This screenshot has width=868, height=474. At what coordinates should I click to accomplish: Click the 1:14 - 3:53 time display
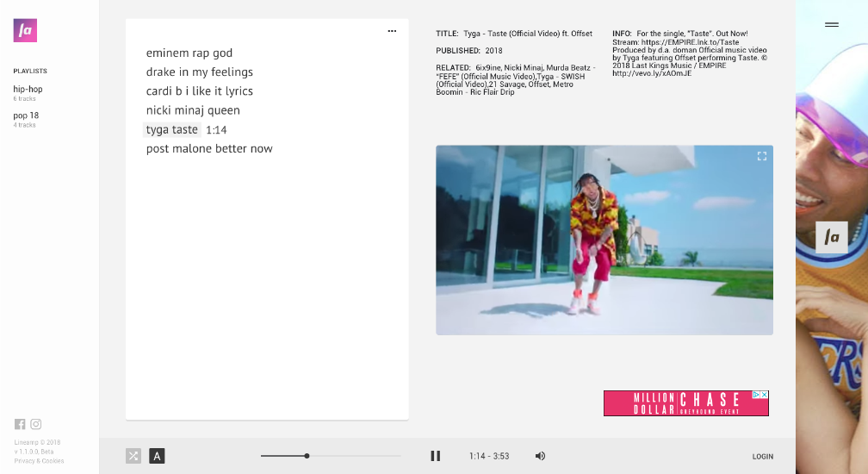point(489,456)
